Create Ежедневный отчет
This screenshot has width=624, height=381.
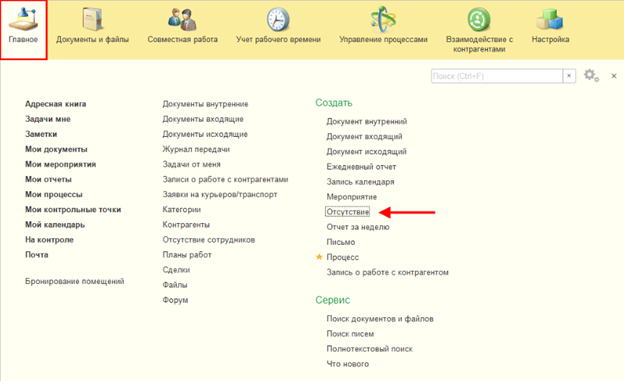point(361,167)
